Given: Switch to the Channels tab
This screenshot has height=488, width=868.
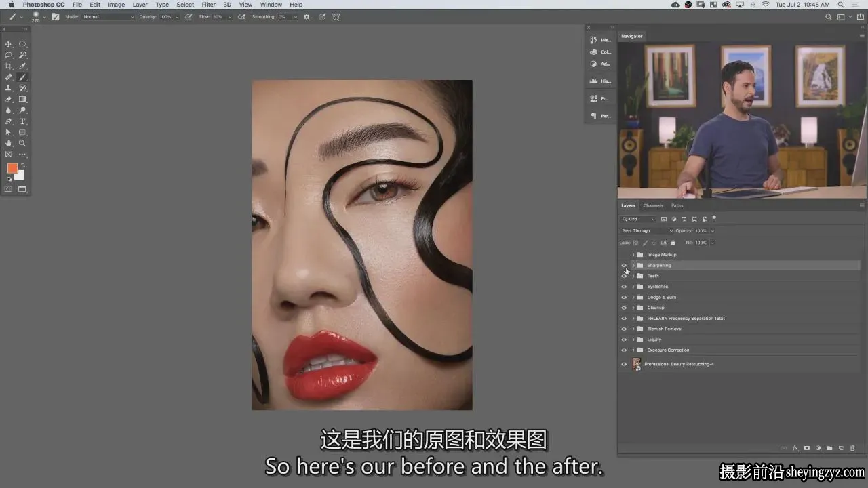Looking at the screenshot, I should [x=653, y=205].
